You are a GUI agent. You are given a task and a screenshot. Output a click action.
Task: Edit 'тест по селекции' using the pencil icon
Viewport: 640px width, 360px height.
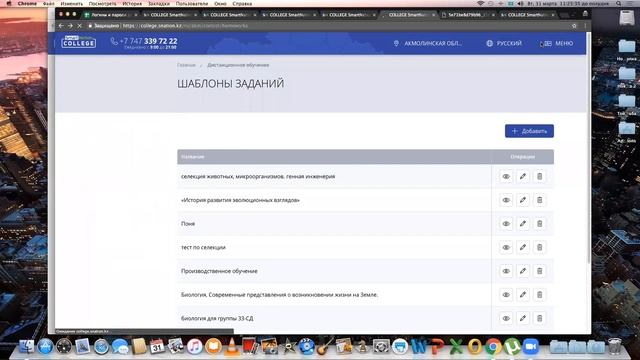click(522, 248)
